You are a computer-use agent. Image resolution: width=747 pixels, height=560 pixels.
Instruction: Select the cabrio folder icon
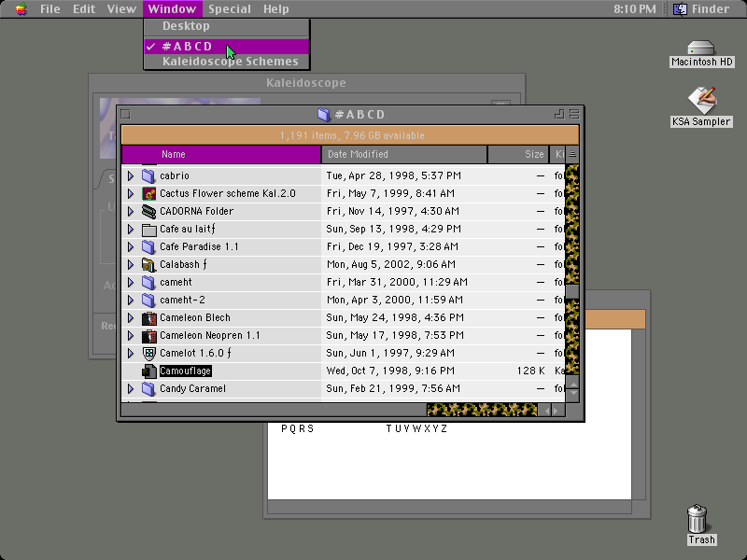tap(148, 175)
